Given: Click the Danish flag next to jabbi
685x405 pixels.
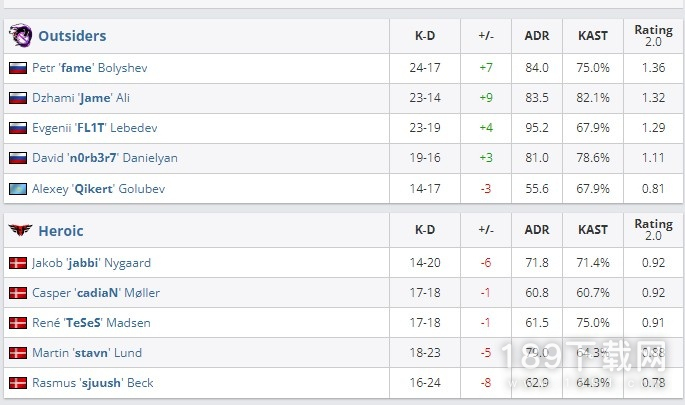Looking at the screenshot, I should [18, 263].
